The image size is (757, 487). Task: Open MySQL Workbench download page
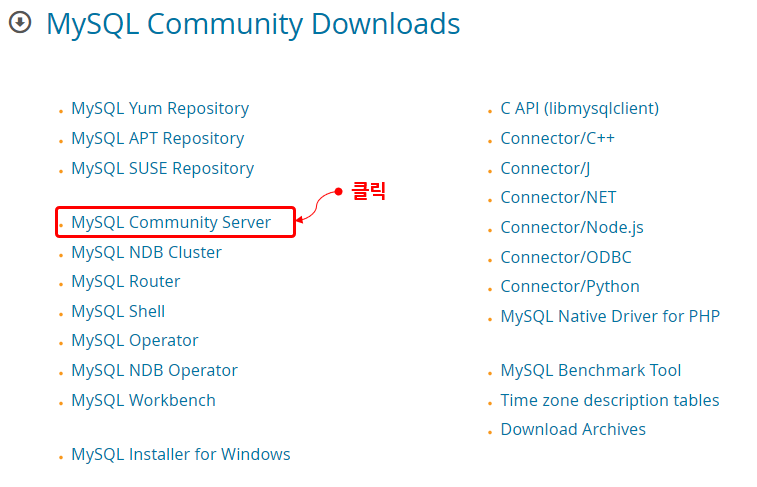click(143, 401)
